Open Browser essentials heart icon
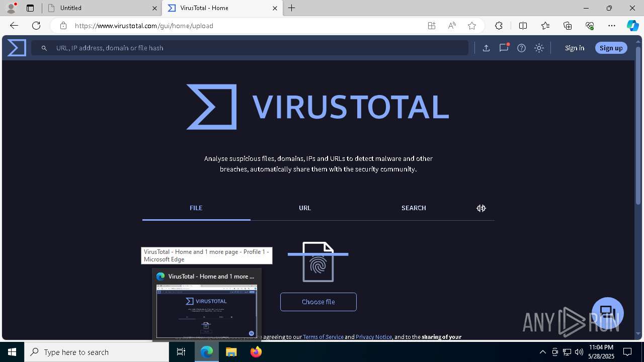This screenshot has height=362, width=644. coord(590,26)
